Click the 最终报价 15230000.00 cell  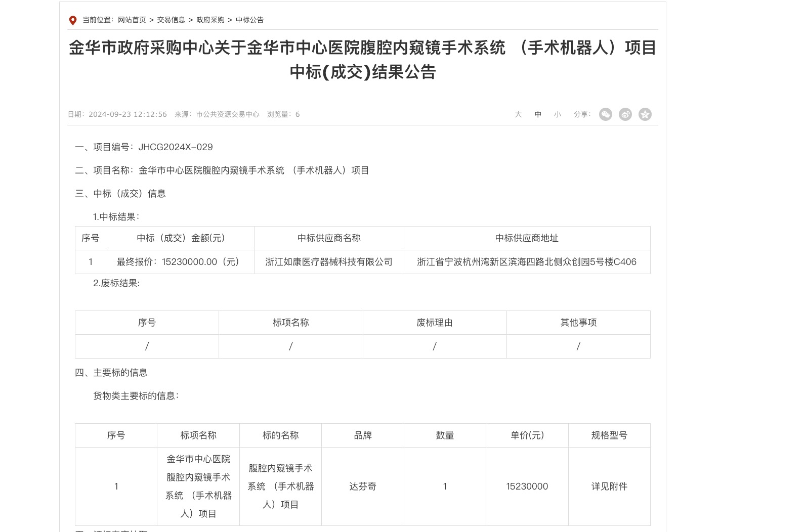180,262
